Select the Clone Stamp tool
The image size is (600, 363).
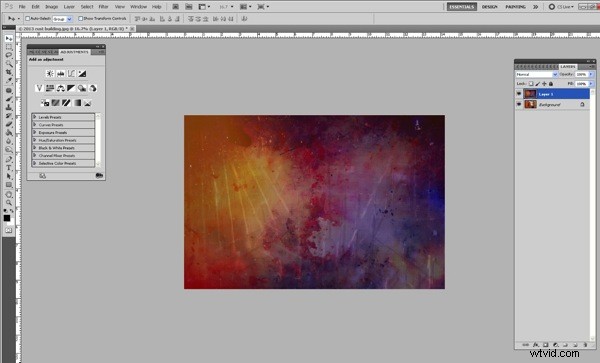tap(8, 107)
